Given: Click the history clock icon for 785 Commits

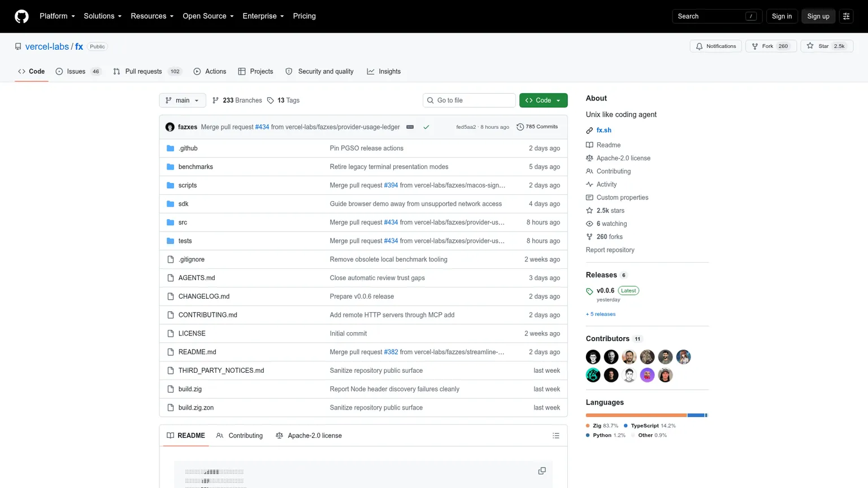Looking at the screenshot, I should click(x=520, y=127).
